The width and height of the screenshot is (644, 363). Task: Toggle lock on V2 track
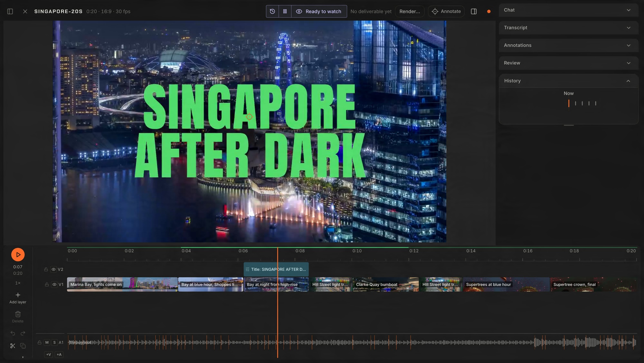46,270
